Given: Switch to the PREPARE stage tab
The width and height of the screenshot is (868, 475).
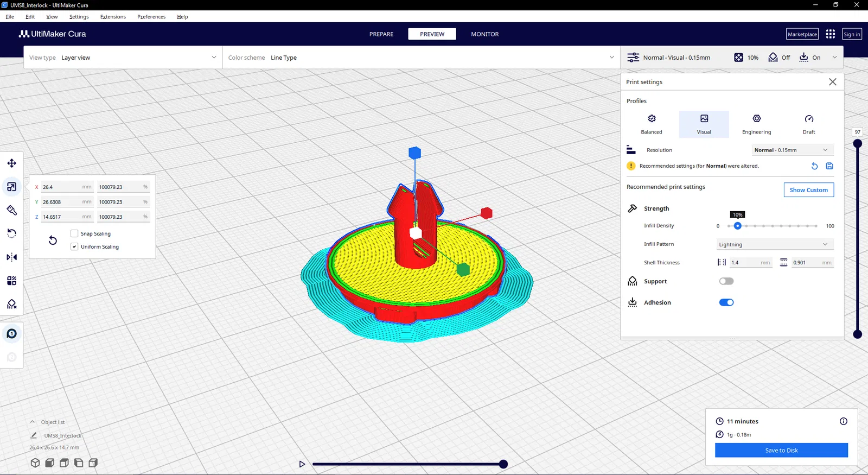Looking at the screenshot, I should pos(381,34).
